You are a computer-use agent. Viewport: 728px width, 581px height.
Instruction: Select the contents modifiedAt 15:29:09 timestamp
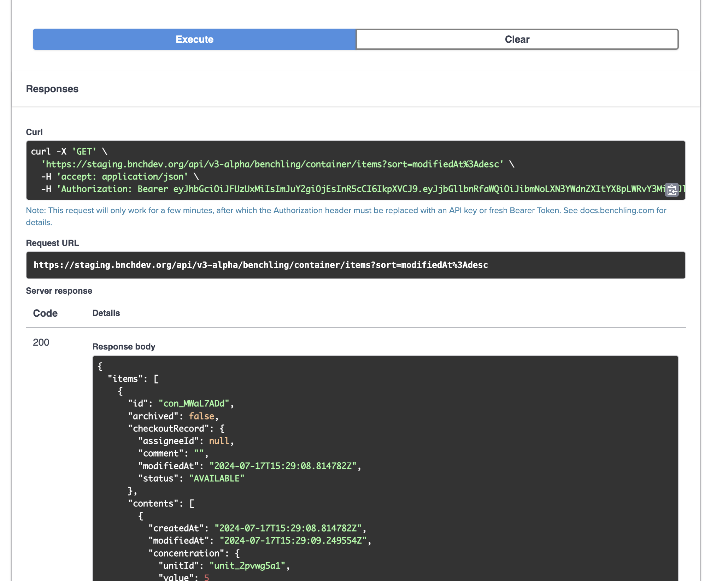coord(293,541)
